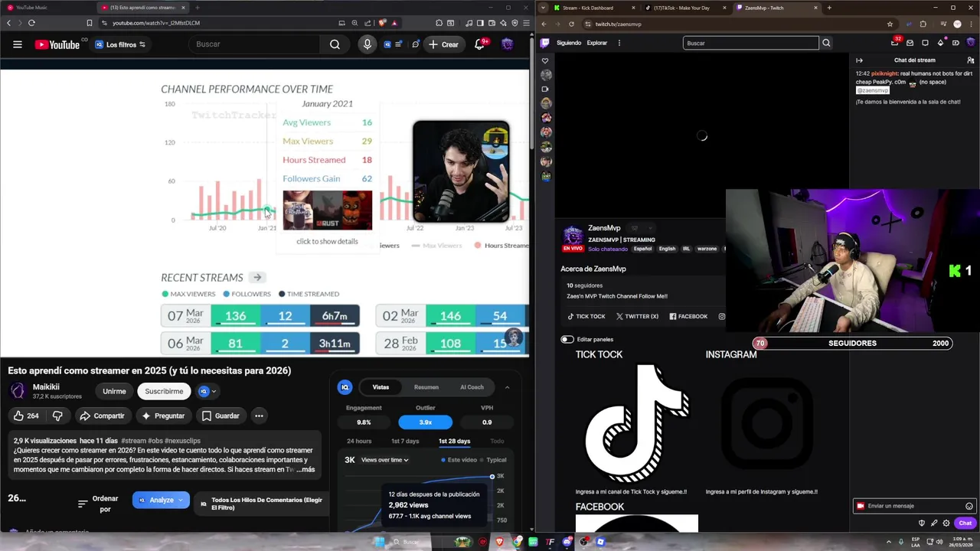Open YouTube account avatar menu
Viewport: 980px width, 551px height.
click(508, 44)
